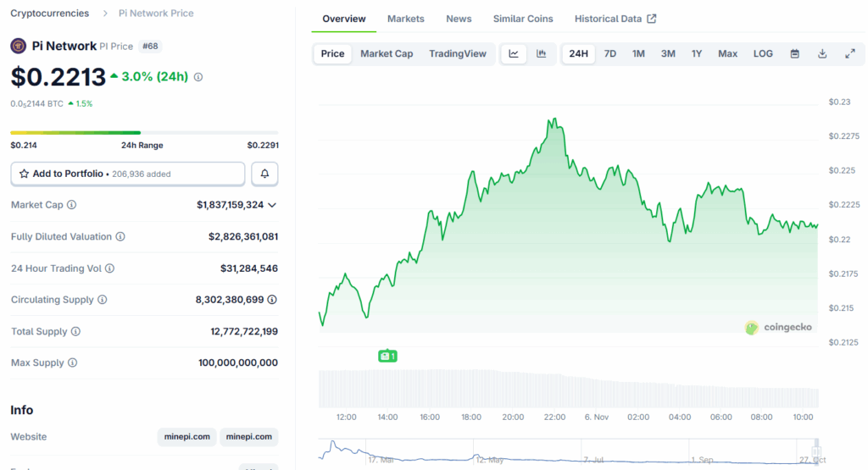Image resolution: width=868 pixels, height=470 pixels.
Task: Select the TradingView chart toggle
Action: point(458,53)
